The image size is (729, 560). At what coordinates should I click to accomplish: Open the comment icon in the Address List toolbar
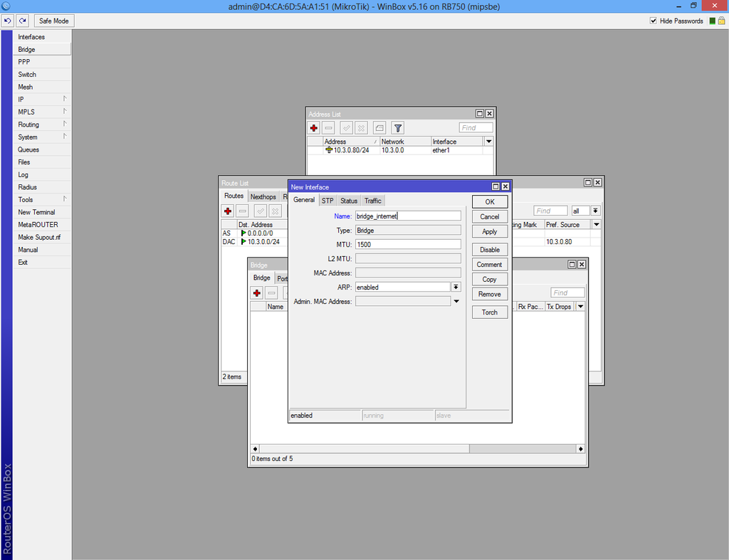(379, 127)
